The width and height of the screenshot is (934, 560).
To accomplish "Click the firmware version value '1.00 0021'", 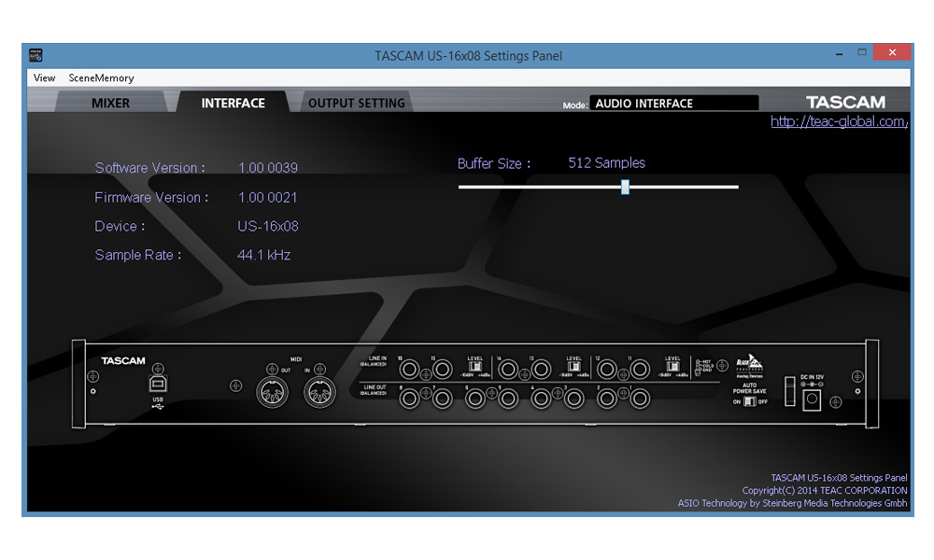I will pos(267,198).
